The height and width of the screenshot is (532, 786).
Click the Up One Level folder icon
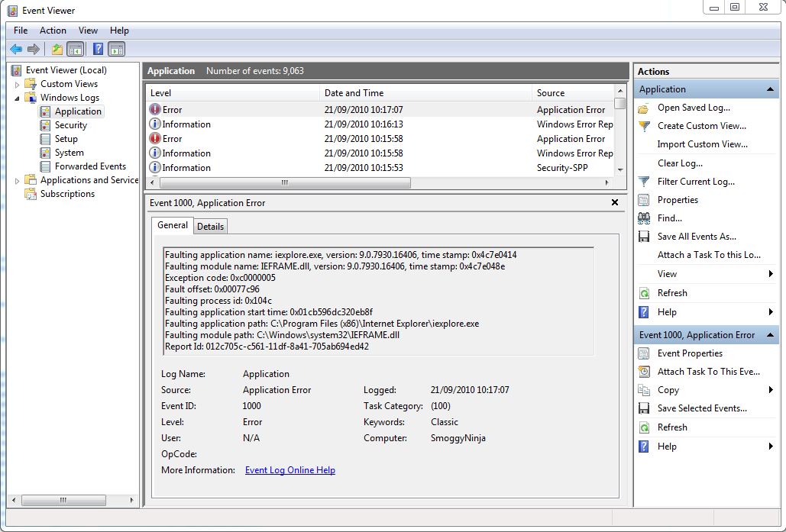coord(57,49)
